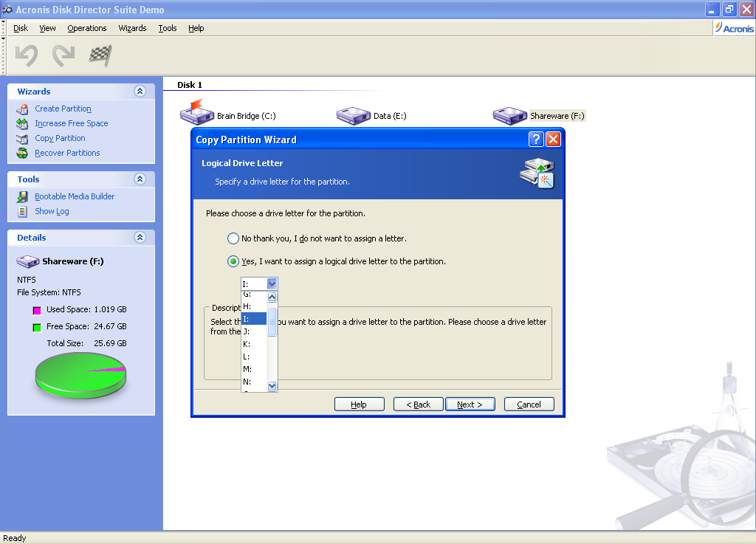Cancel the Copy Partition Wizard

(x=529, y=404)
